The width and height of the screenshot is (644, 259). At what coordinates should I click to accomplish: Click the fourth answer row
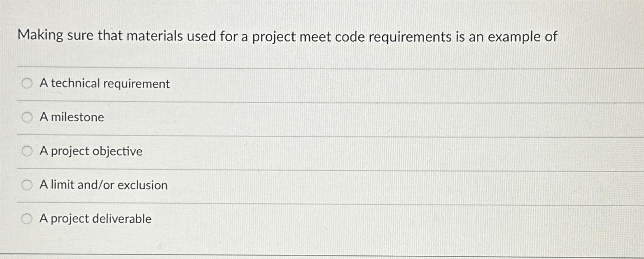pos(165,185)
